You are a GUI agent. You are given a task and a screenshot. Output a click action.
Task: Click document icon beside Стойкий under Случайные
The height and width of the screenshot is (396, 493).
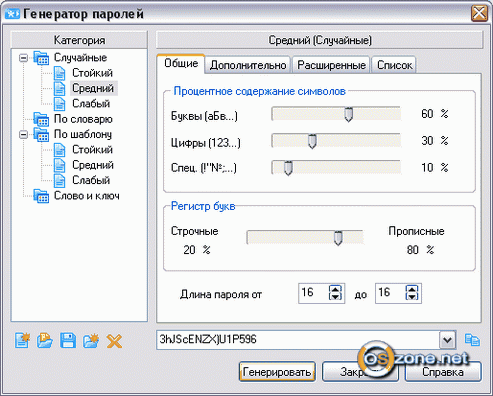click(x=60, y=73)
